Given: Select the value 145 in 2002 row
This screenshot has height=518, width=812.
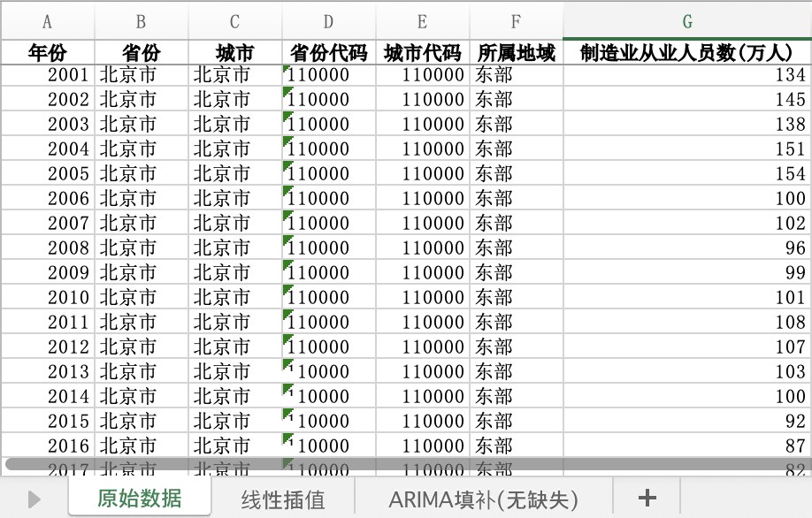Looking at the screenshot, I should tap(687, 99).
